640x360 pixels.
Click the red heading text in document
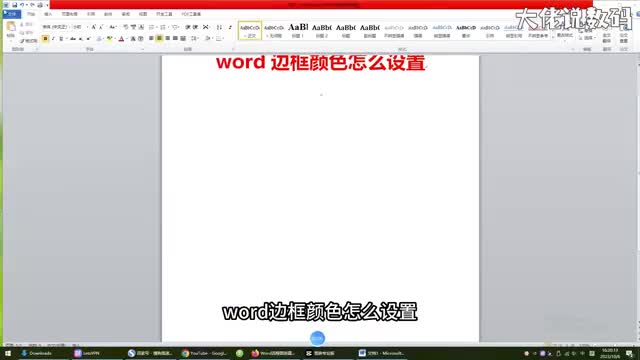click(x=321, y=62)
